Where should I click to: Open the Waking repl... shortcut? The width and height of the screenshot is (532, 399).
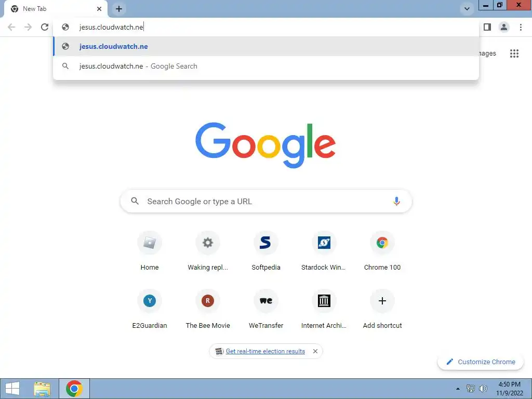coord(208,251)
